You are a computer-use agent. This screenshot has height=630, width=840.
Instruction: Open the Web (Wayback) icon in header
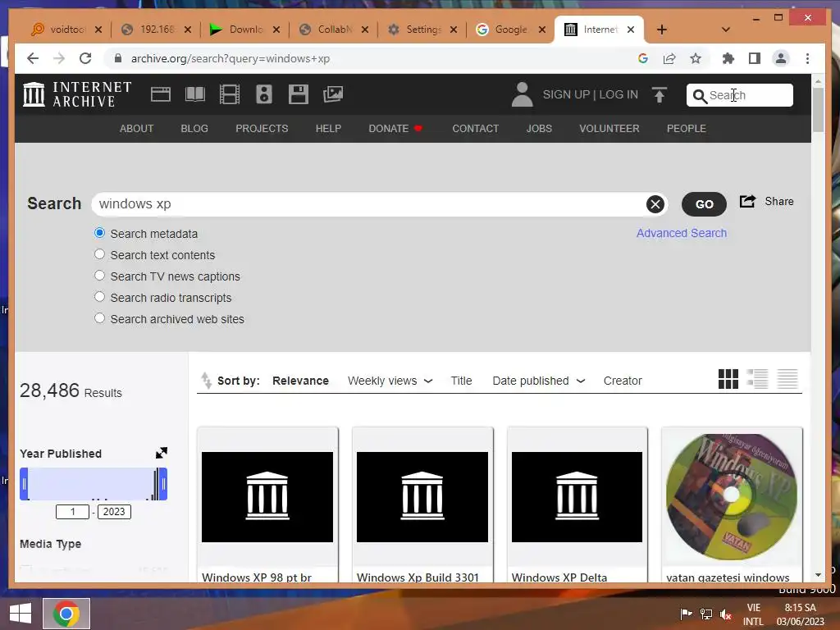tap(160, 94)
